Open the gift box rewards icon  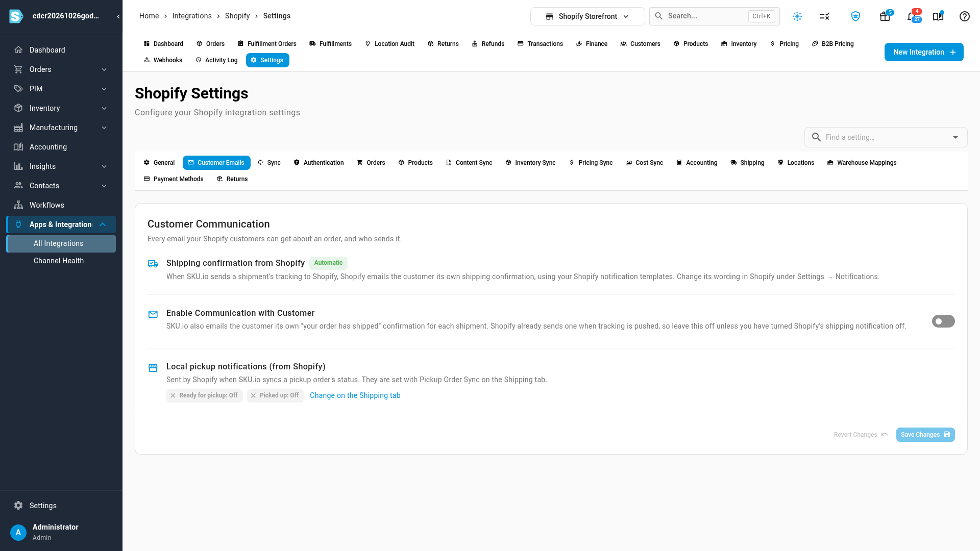tap(885, 16)
